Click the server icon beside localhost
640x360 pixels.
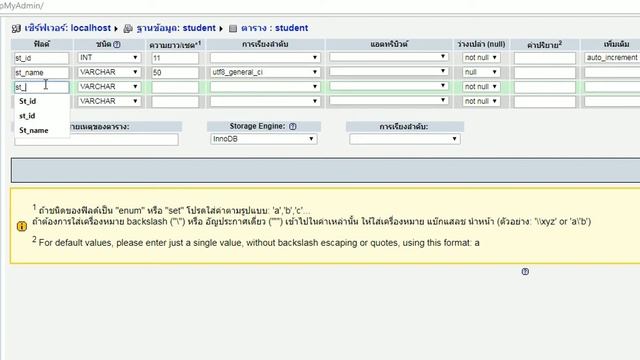[16, 28]
